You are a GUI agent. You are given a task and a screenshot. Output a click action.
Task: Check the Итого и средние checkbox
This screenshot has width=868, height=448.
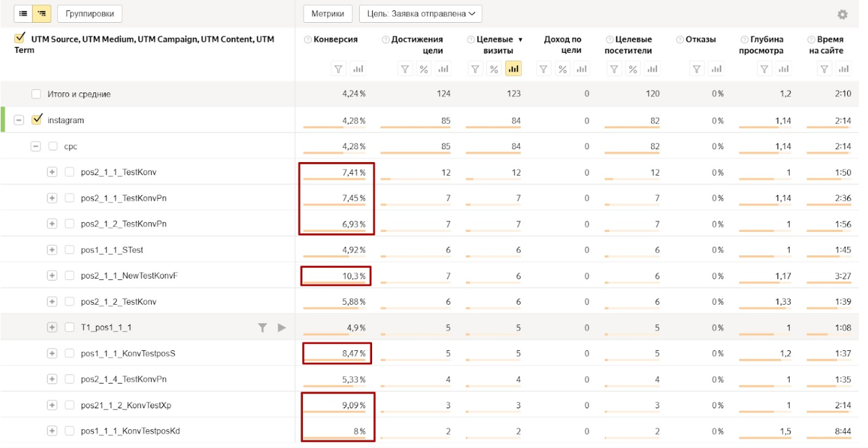click(36, 94)
